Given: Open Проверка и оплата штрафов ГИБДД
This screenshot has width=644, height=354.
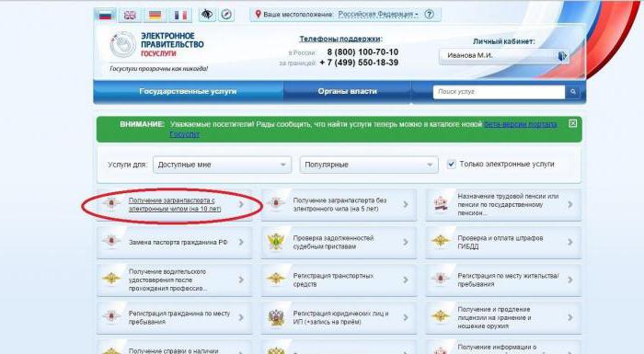Looking at the screenshot, I should 500,243.
